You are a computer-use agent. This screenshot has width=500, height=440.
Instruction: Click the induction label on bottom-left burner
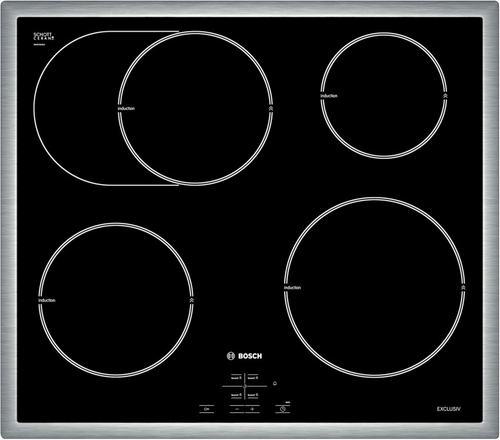pos(47,300)
